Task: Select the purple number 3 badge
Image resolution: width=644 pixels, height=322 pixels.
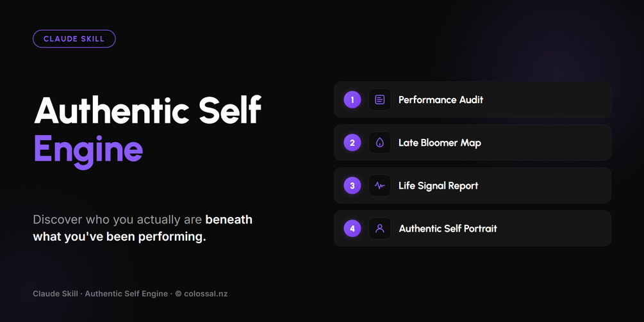Action: point(352,186)
